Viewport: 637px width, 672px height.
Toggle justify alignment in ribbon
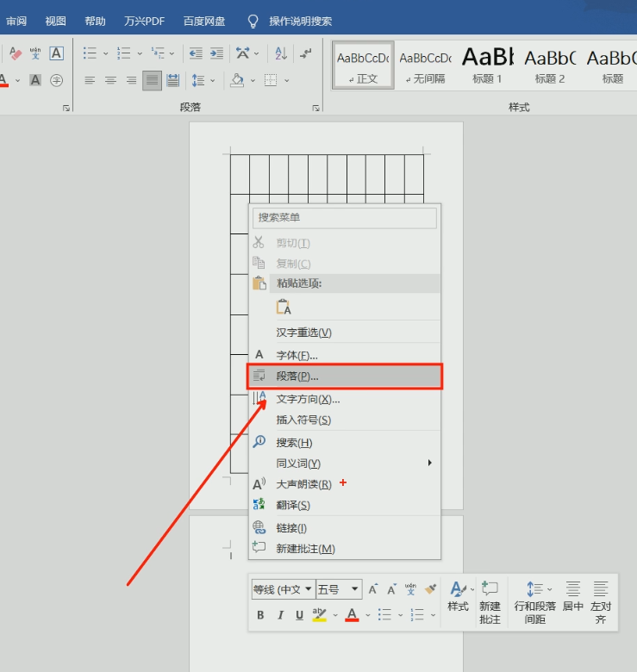152,80
